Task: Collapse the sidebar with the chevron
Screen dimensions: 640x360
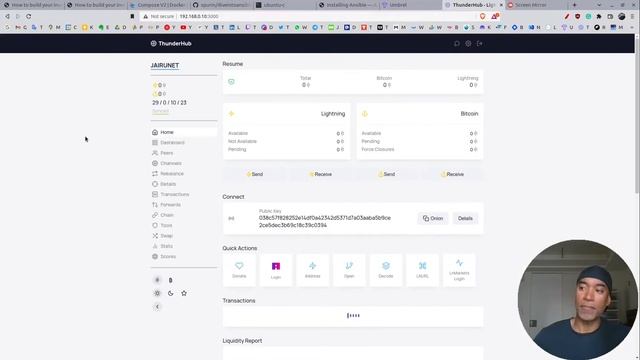Action: tap(157, 307)
